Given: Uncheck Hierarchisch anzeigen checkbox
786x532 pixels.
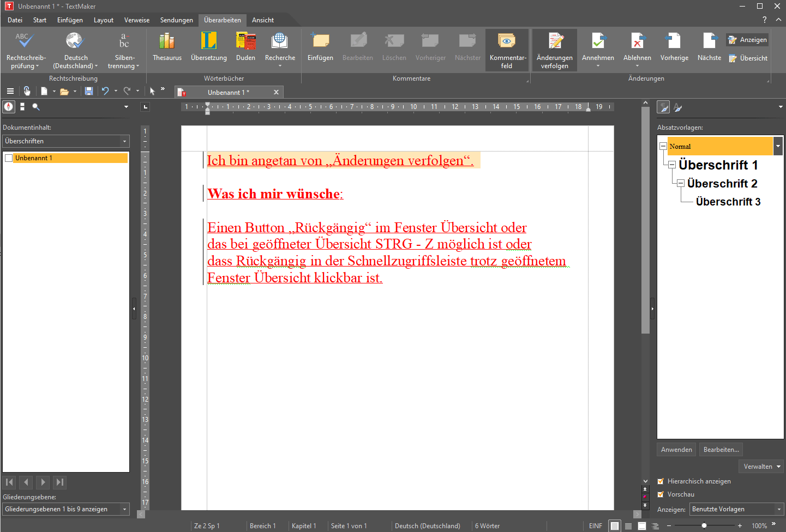Looking at the screenshot, I should pos(661,481).
